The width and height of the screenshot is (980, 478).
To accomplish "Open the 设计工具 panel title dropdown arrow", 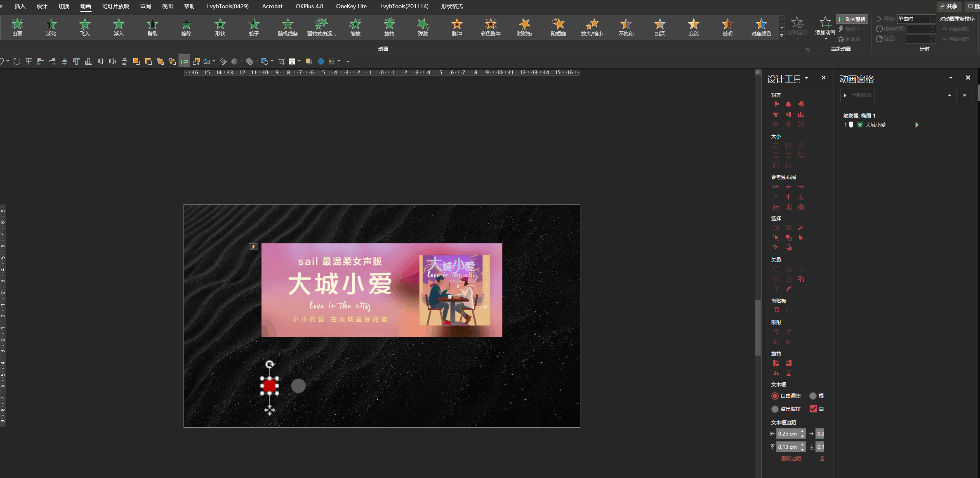I will tap(807, 78).
